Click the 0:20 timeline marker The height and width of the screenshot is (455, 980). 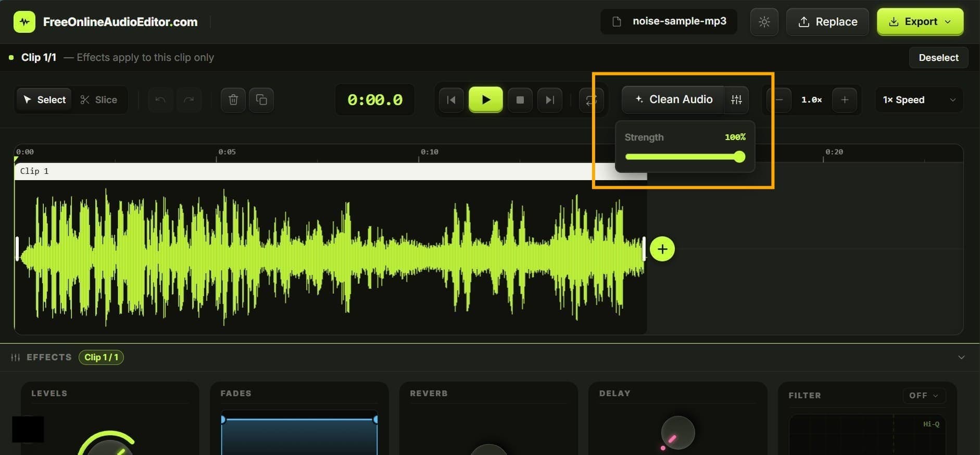pos(834,152)
